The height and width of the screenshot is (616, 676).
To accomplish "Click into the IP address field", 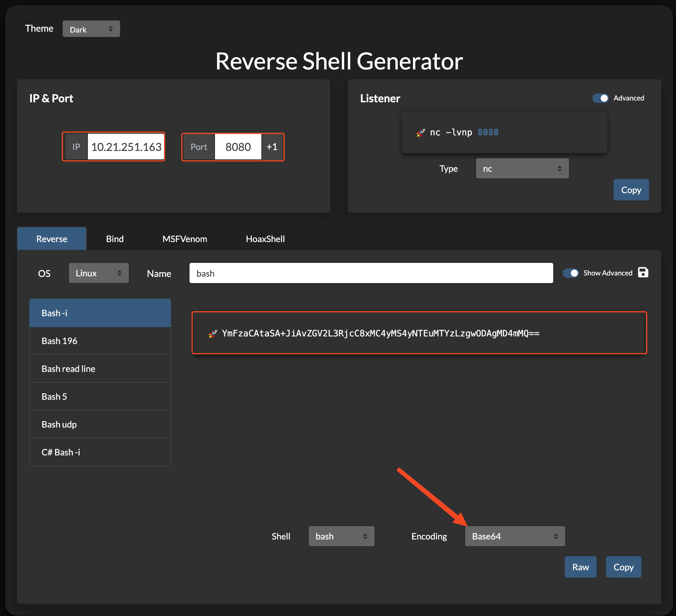I will click(126, 147).
